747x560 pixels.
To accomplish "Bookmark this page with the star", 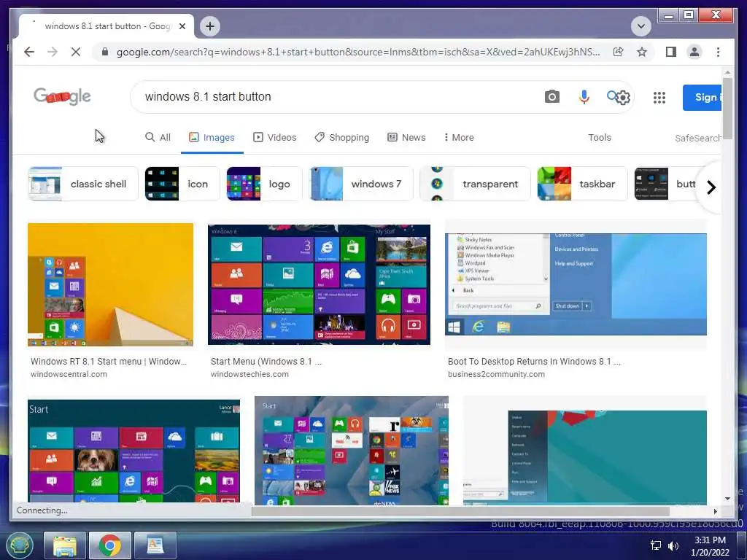I will pos(642,52).
